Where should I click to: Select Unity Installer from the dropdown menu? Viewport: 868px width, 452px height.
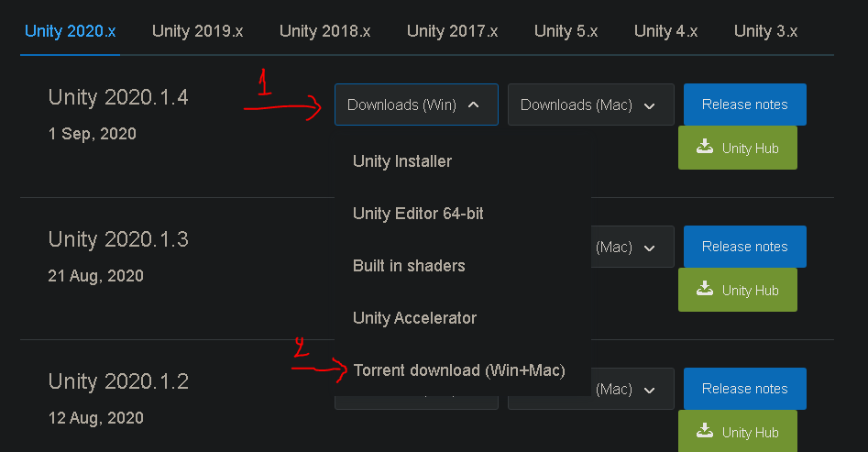pyautogui.click(x=402, y=161)
